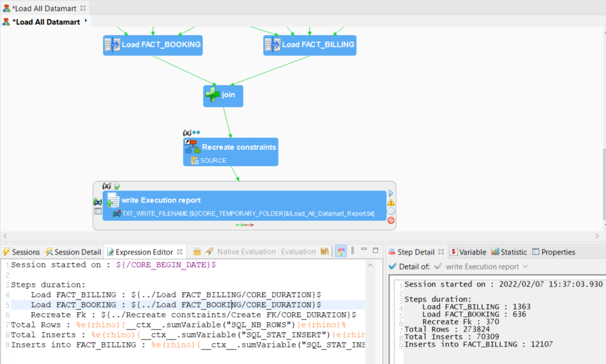The image size is (606, 364).
Task: Click the yellow warning icon beside write Execution report
Action: pyautogui.click(x=391, y=202)
